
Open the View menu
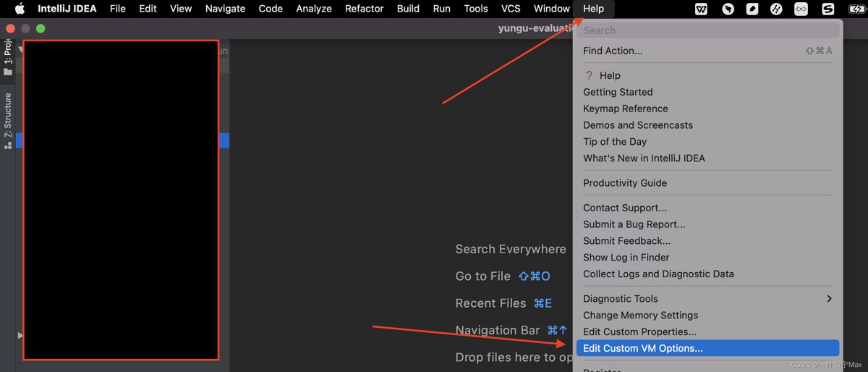(181, 9)
